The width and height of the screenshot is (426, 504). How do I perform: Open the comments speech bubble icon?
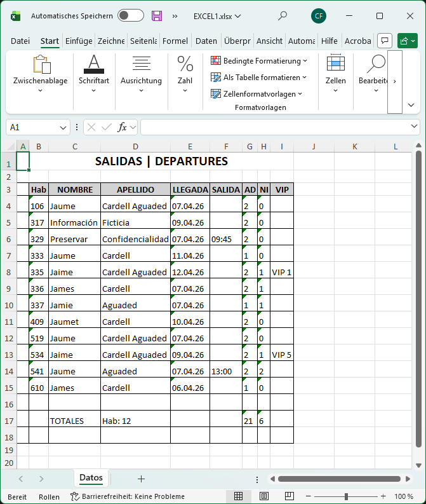[x=384, y=41]
